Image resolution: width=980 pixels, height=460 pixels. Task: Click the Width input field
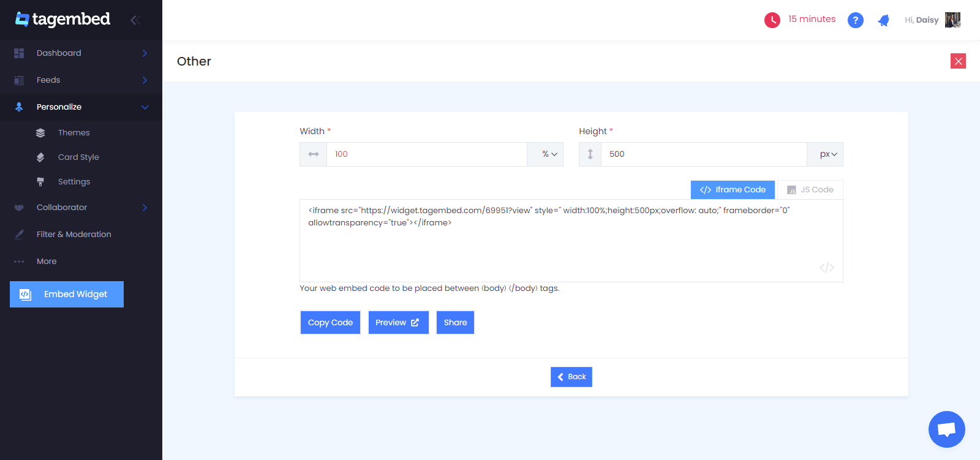[427, 154]
